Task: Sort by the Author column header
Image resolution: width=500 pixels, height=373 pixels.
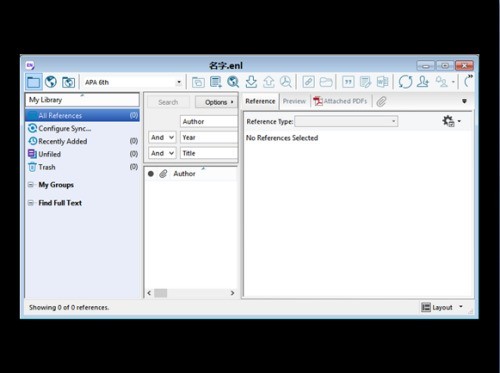Action: (184, 174)
